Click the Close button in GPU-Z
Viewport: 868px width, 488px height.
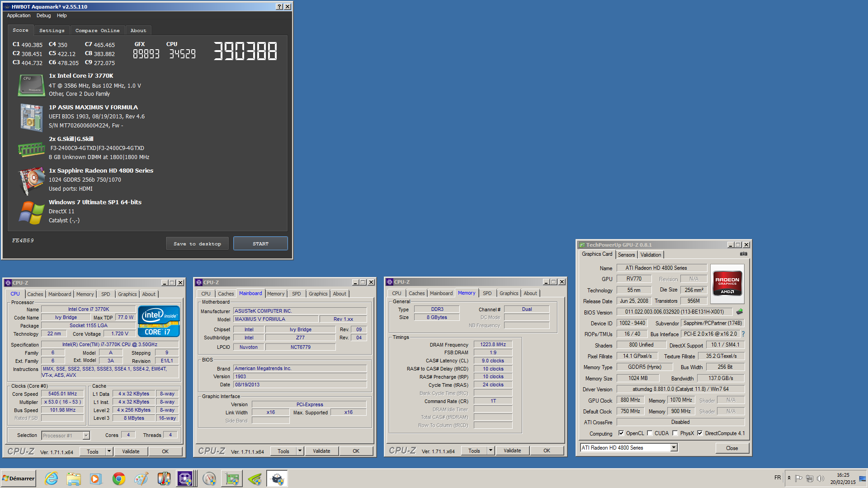pyautogui.click(x=732, y=448)
